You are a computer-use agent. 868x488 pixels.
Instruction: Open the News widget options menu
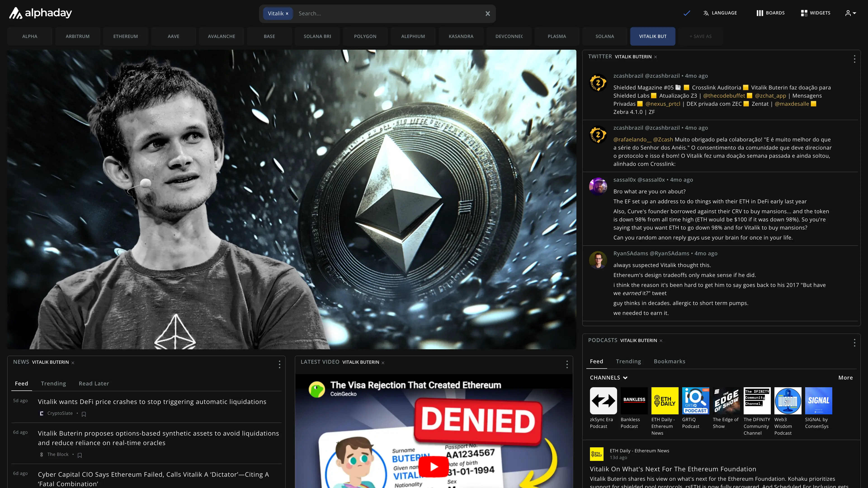(x=279, y=364)
